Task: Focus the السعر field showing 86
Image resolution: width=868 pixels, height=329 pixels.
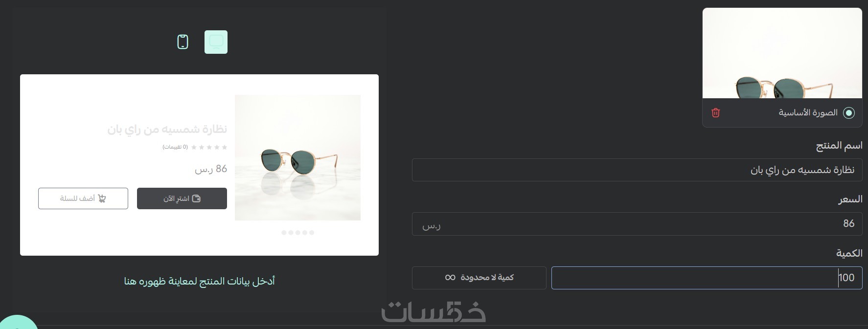Action: (x=637, y=224)
